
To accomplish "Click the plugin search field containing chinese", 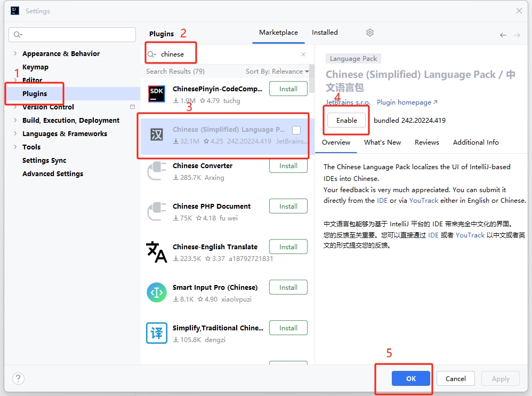I will click(227, 54).
